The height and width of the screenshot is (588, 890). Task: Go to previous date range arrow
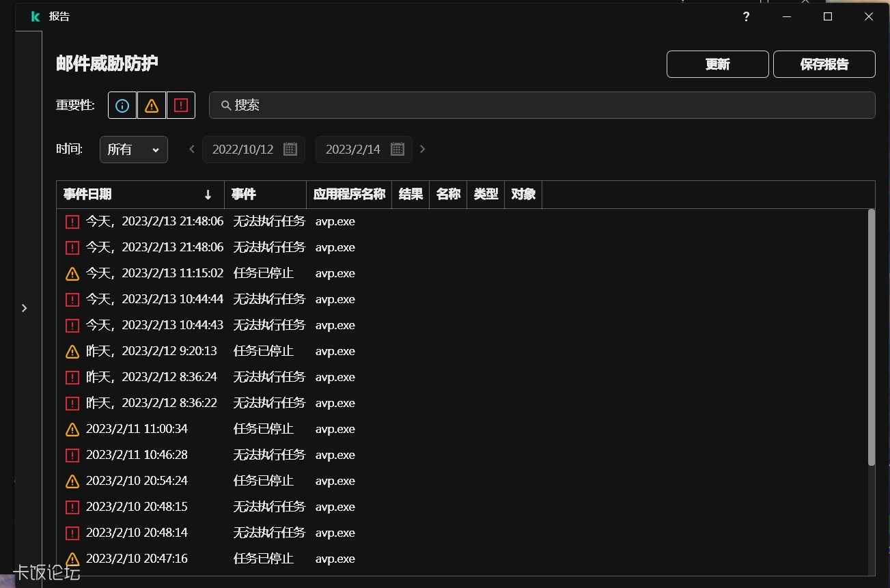[x=192, y=149]
